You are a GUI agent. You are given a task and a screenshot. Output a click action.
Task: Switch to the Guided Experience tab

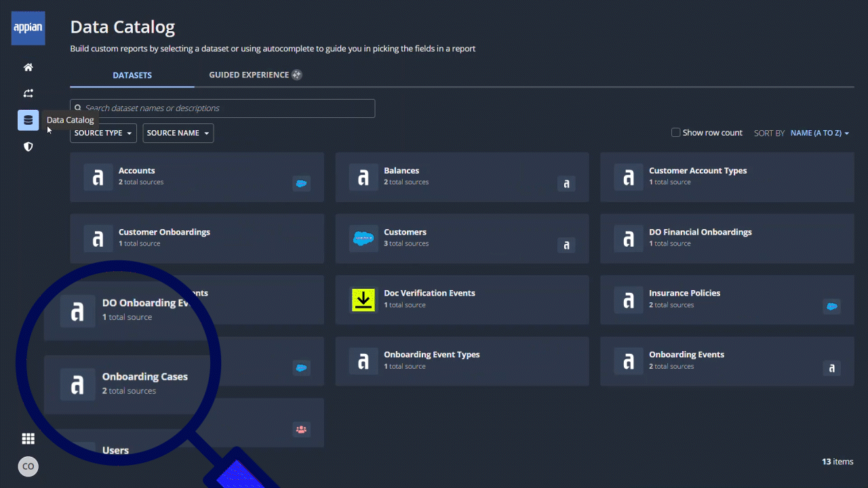click(x=255, y=75)
